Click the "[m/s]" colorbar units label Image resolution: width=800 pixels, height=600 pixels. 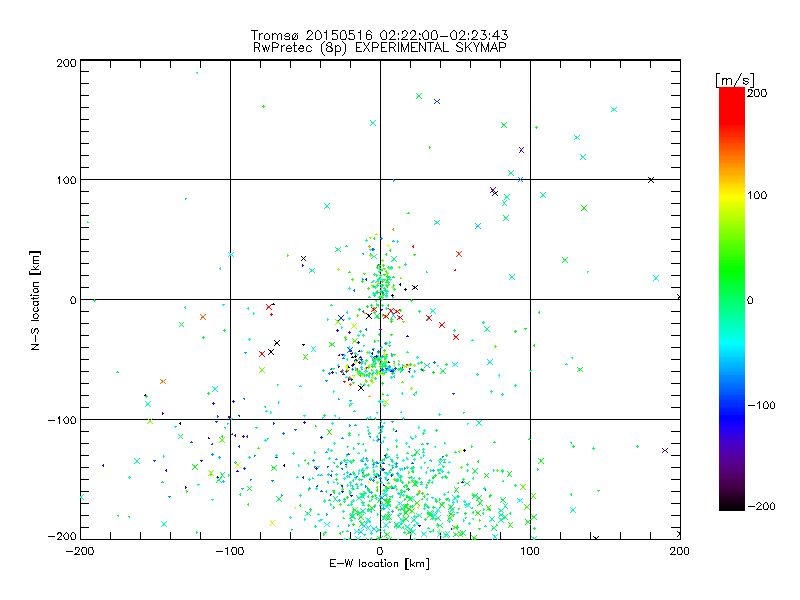(735, 80)
